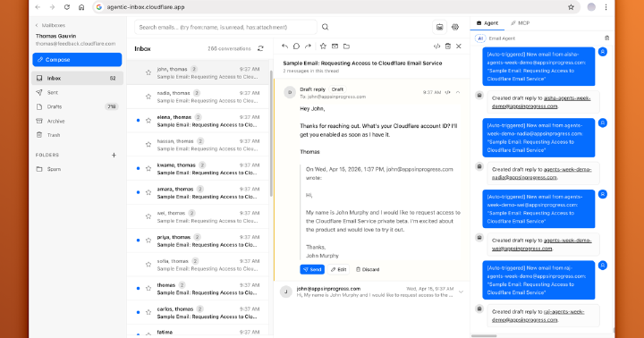Click the Draft tag next to Draft reply
The image size is (644, 338).
(x=337, y=89)
